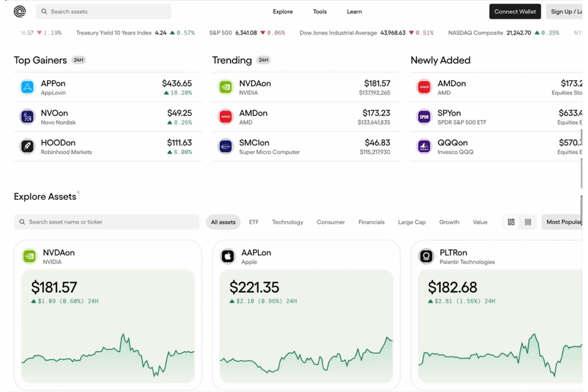588x392 pixels.
Task: Open the Tools menu
Action: click(x=320, y=12)
